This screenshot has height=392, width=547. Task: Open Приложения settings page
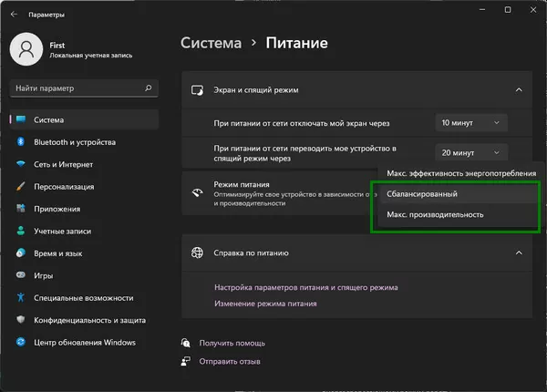click(57, 209)
